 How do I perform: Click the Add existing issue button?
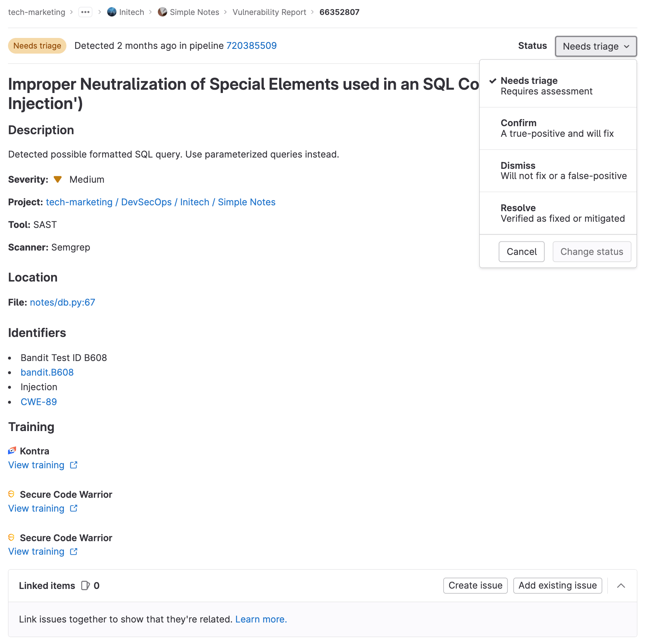(x=557, y=586)
